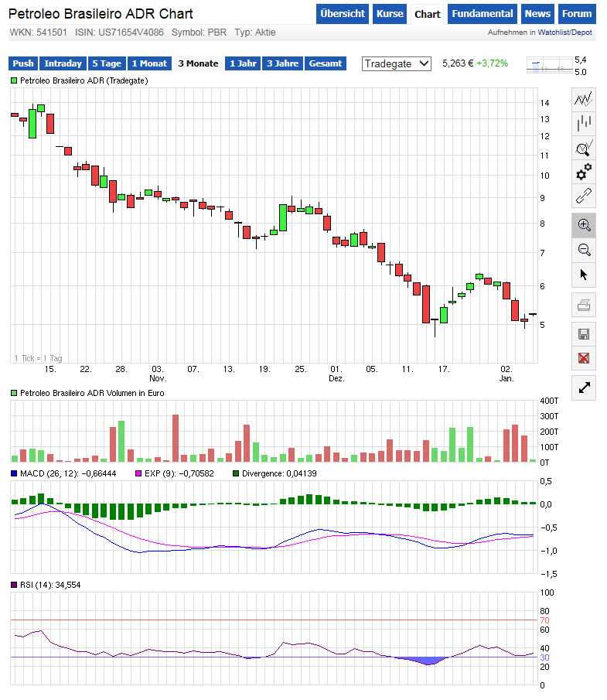Image resolution: width=607 pixels, height=700 pixels.
Task: Open the News tab
Action: 537,14
